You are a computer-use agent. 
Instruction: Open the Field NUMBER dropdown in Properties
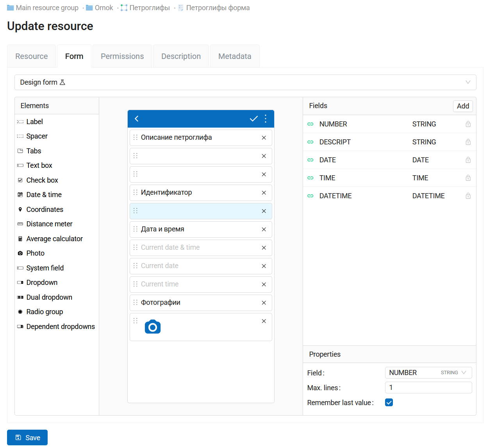(428, 373)
